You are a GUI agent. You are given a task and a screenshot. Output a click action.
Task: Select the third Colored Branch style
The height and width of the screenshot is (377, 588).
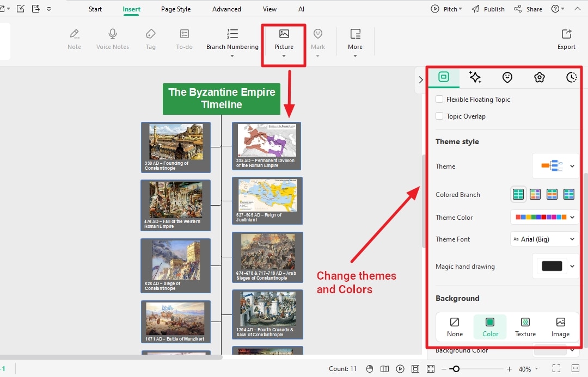(x=552, y=194)
